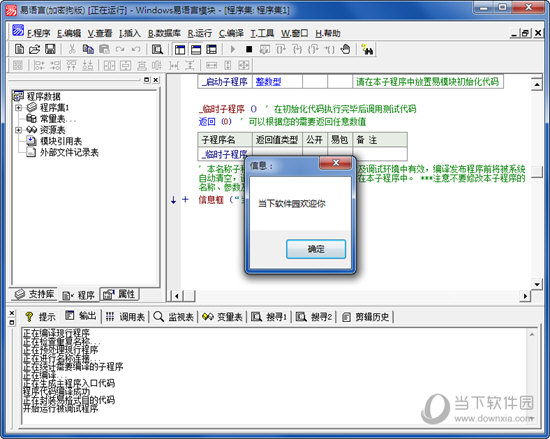Open the 变量表 tab

pos(222,317)
